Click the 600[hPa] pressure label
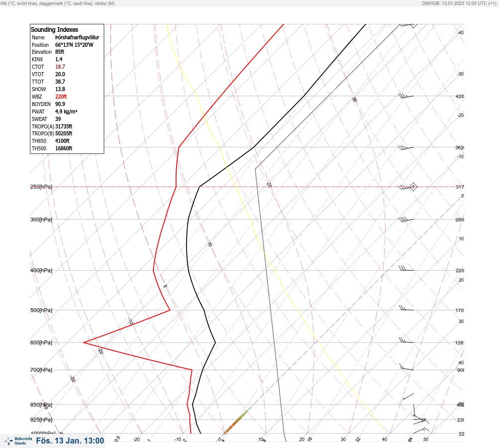Viewport: 499px width, 448px height. 41,342
